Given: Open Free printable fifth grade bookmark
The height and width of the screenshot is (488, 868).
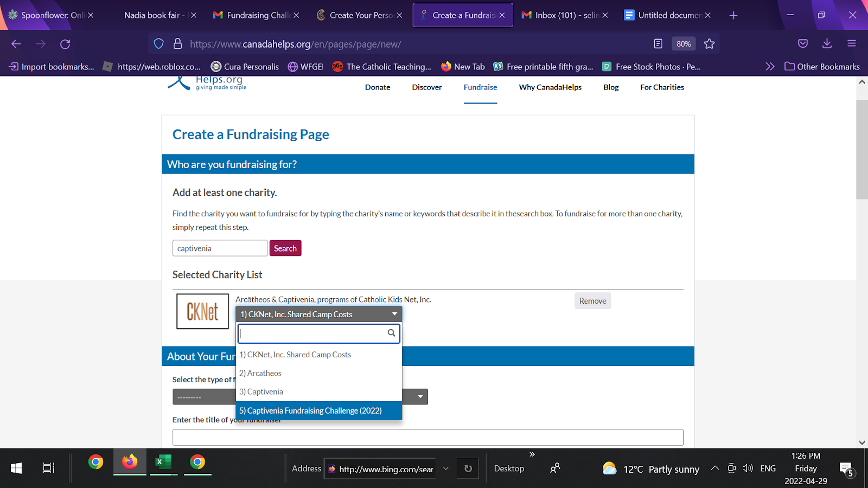Looking at the screenshot, I should tap(543, 67).
